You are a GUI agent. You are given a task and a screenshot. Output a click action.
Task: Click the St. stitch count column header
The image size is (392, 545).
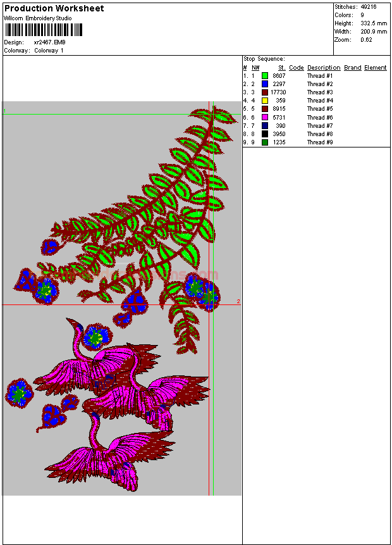coord(281,68)
